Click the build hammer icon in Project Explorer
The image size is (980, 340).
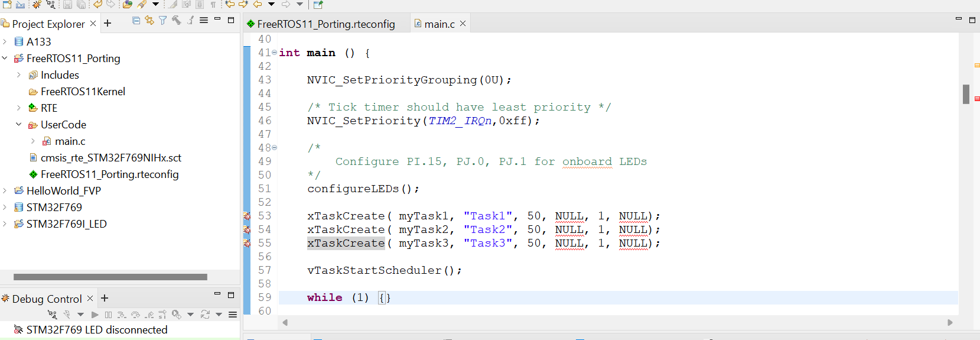point(176,21)
